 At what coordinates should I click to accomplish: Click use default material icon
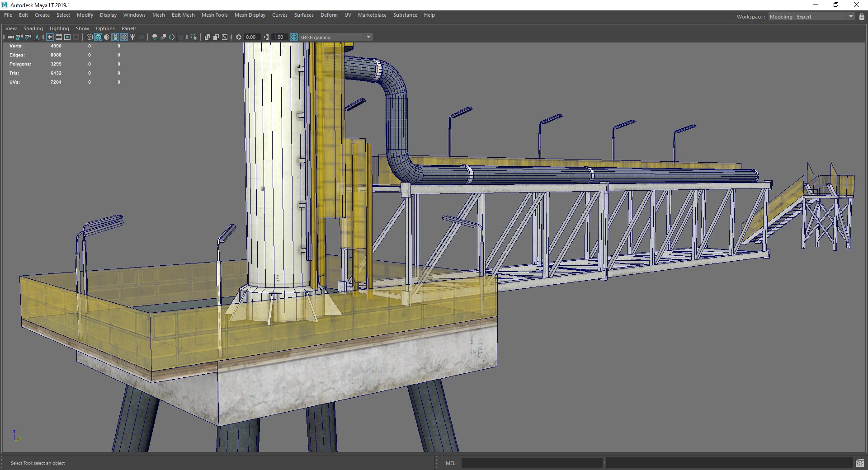click(x=107, y=37)
